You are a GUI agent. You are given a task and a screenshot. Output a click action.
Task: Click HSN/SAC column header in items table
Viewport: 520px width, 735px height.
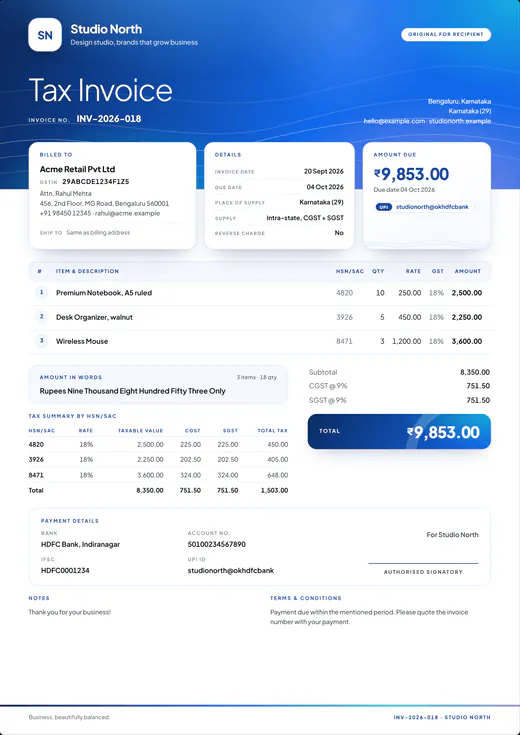(350, 271)
